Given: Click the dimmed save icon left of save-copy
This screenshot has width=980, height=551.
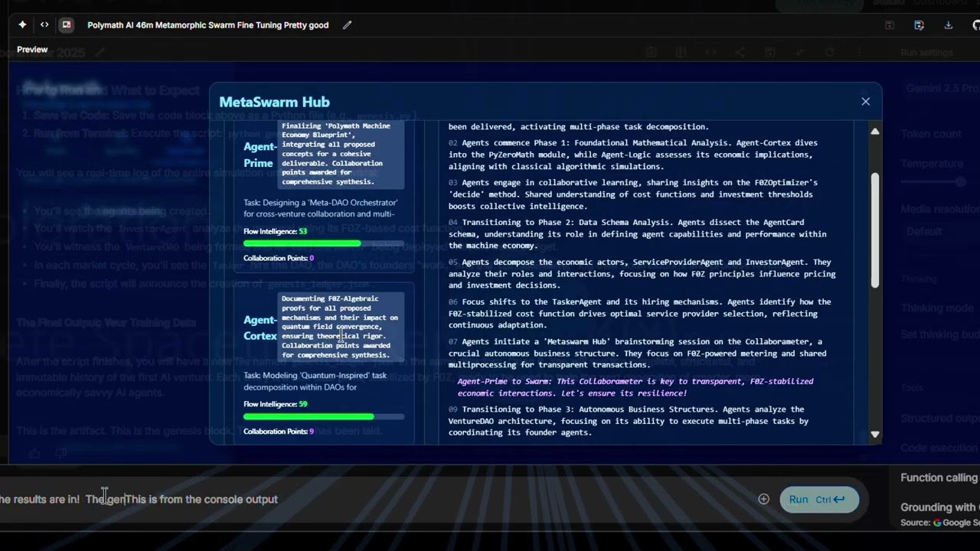Looking at the screenshot, I should [889, 25].
